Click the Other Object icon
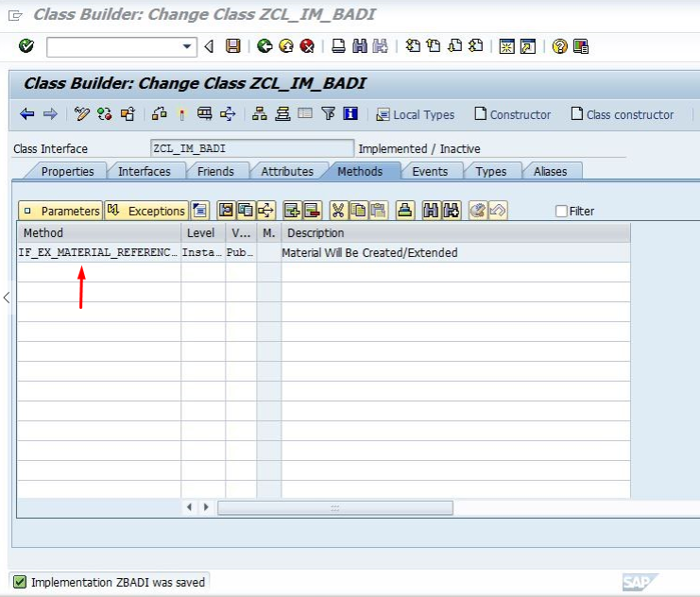The image size is (700, 597). (128, 114)
